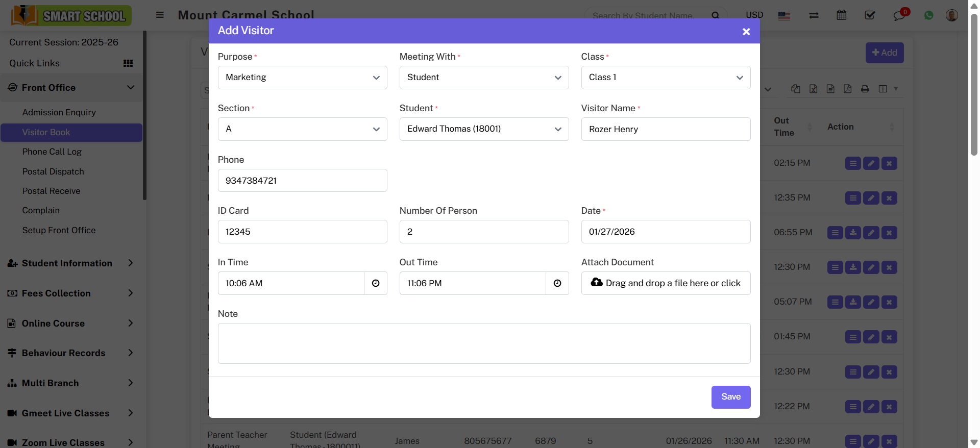Close the Add Visitor dialog
Screen dimensions: 980x448
[746, 32]
